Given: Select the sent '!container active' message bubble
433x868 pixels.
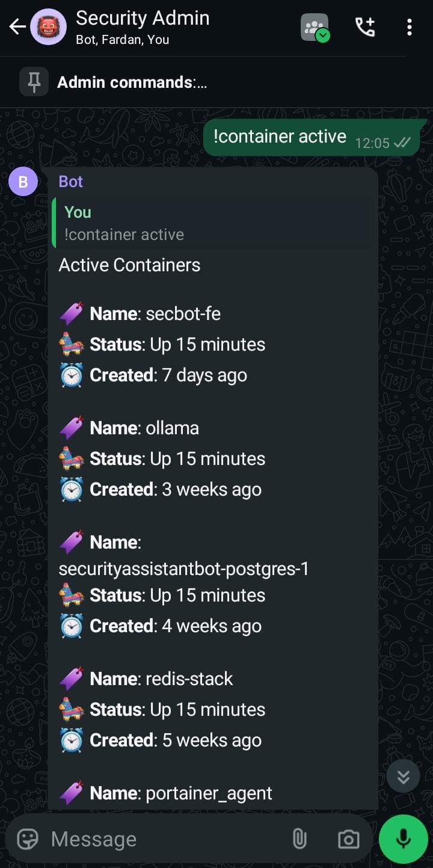Looking at the screenshot, I should (x=312, y=138).
